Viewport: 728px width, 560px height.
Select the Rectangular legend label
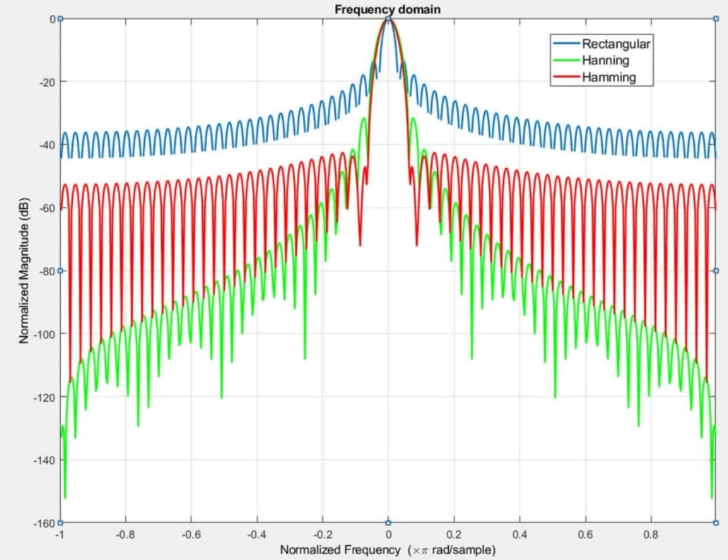[x=616, y=44]
